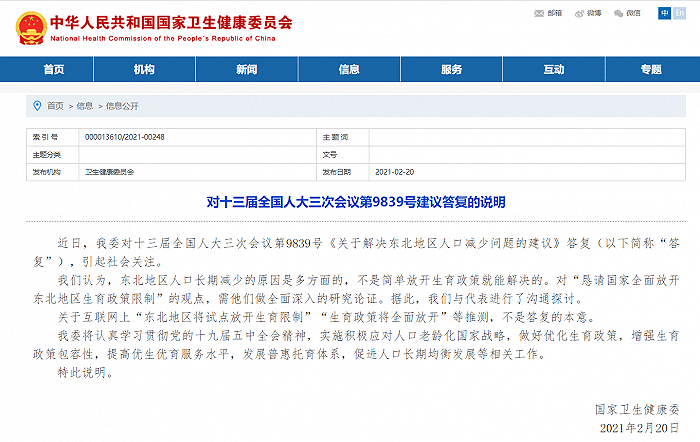700x442 pixels.
Task: Select the 互动 navigation item
Action: pyautogui.click(x=553, y=69)
